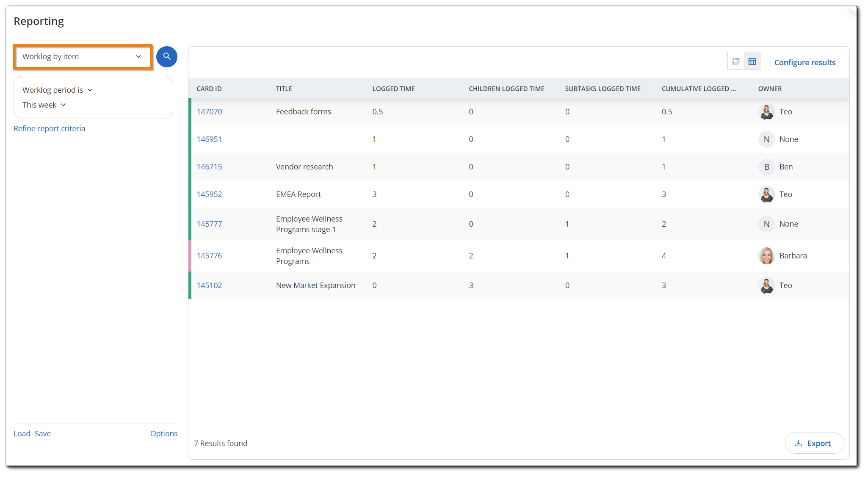Expand the Worklog period is selector
Image resolution: width=868 pixels, height=477 pixels.
coord(58,90)
